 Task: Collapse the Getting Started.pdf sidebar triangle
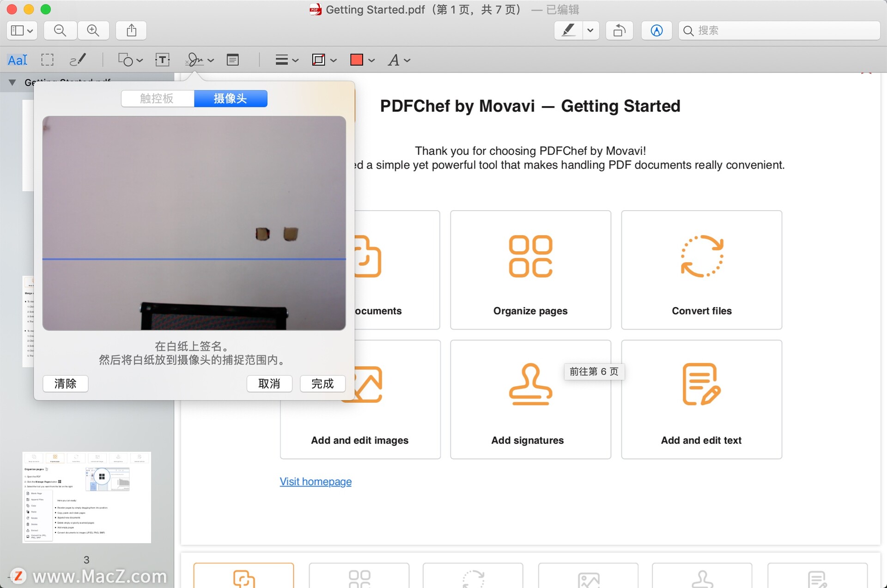click(x=12, y=82)
